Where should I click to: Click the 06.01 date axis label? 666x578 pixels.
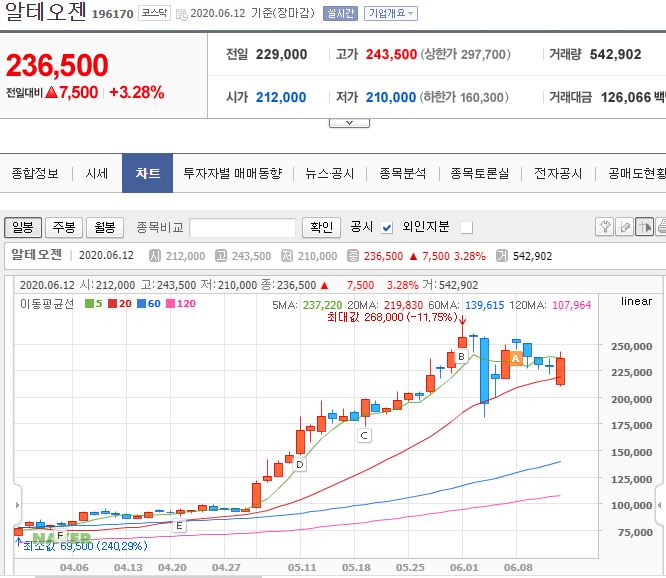click(464, 567)
